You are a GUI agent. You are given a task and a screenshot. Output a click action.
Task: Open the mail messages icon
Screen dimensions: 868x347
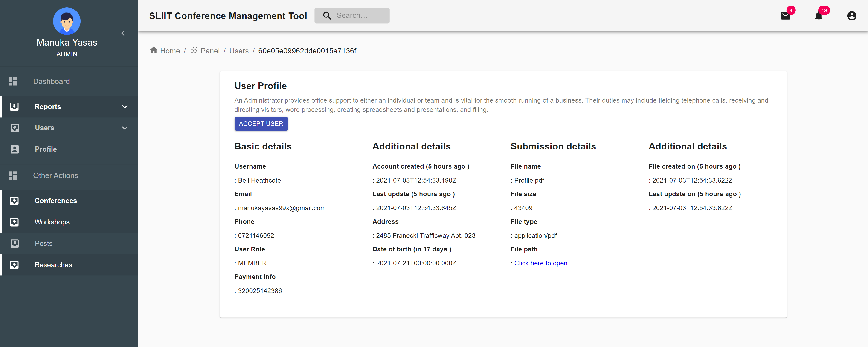click(785, 16)
